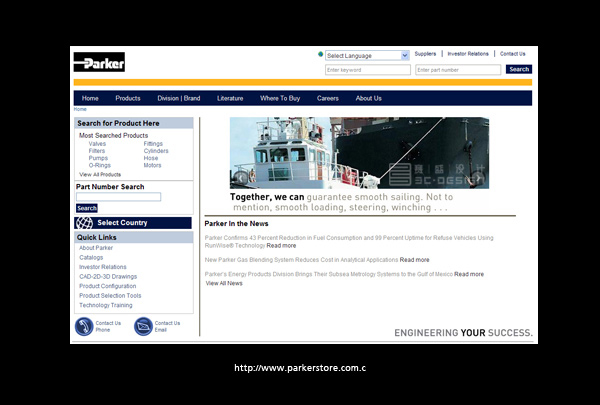Select Motors product link
The height and width of the screenshot is (405, 600).
point(152,165)
